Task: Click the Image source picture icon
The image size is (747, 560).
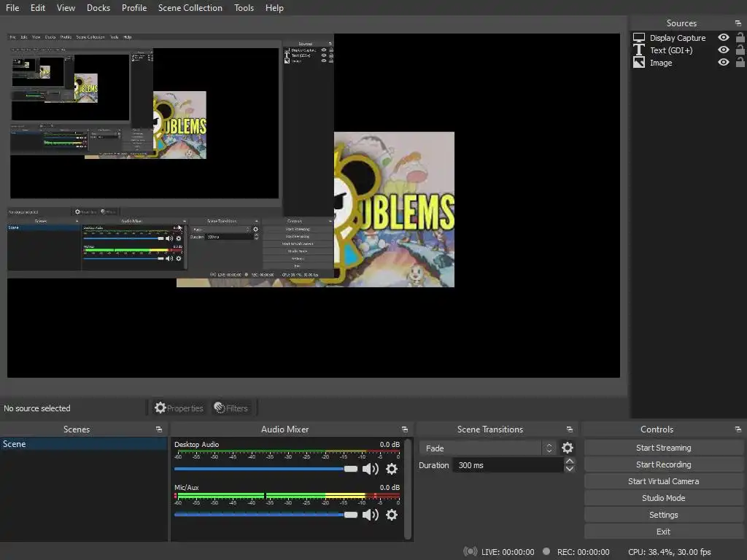Action: point(639,63)
